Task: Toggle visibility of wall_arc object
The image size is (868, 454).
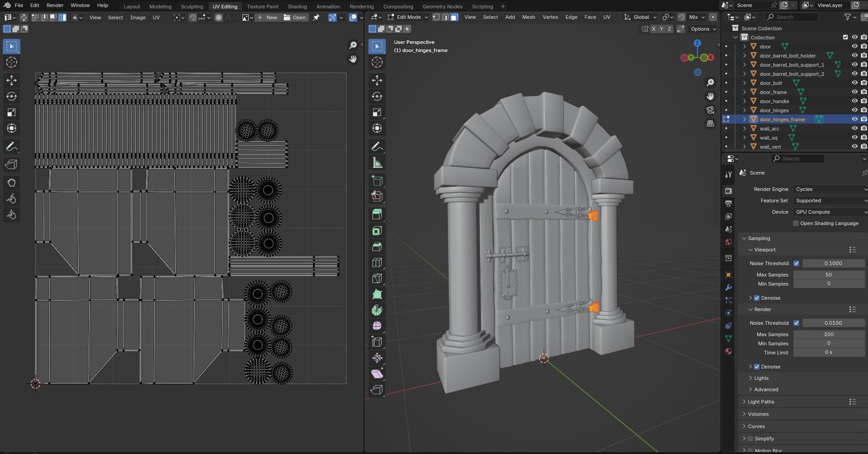Action: [x=854, y=128]
